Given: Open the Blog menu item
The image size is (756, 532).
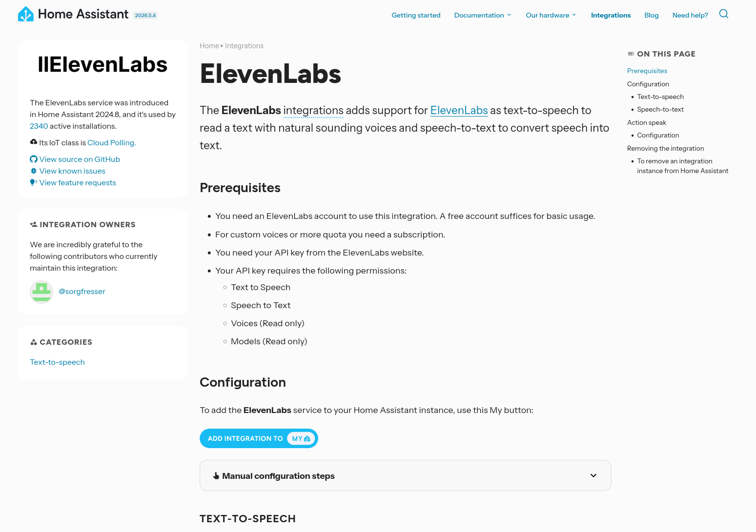Looking at the screenshot, I should 651,15.
